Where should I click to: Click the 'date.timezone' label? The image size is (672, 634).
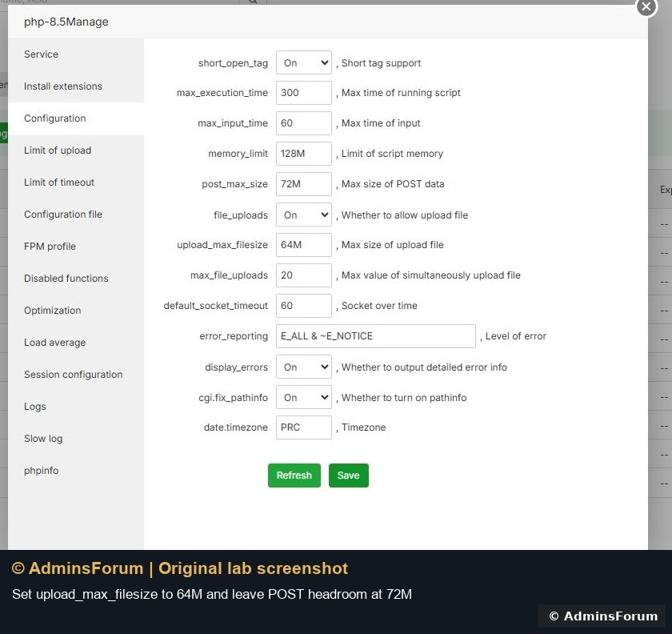(236, 427)
